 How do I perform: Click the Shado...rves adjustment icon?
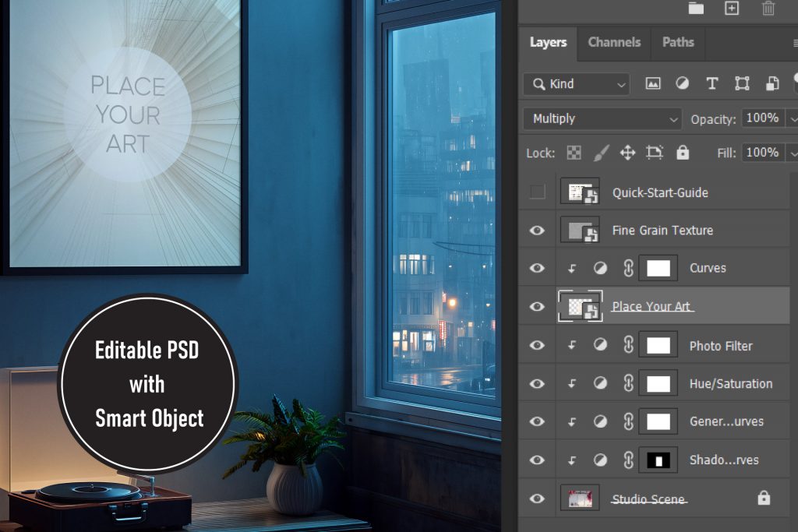601,460
